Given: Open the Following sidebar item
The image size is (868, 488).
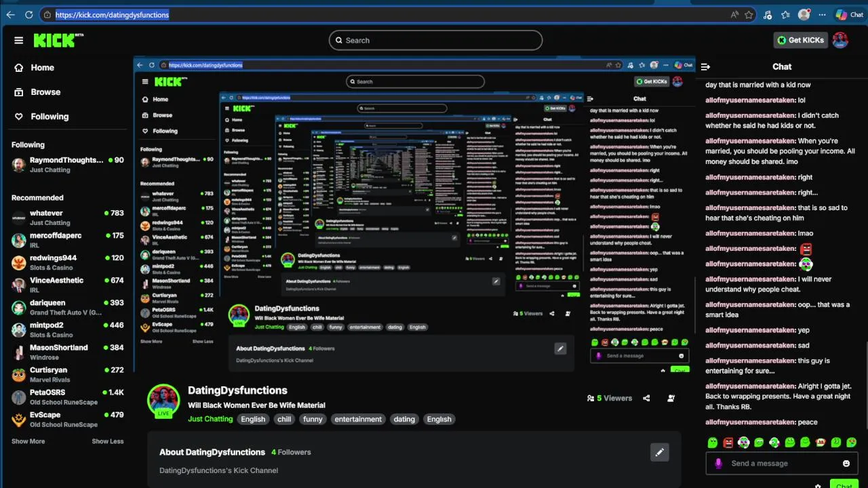Looking at the screenshot, I should [41, 117].
